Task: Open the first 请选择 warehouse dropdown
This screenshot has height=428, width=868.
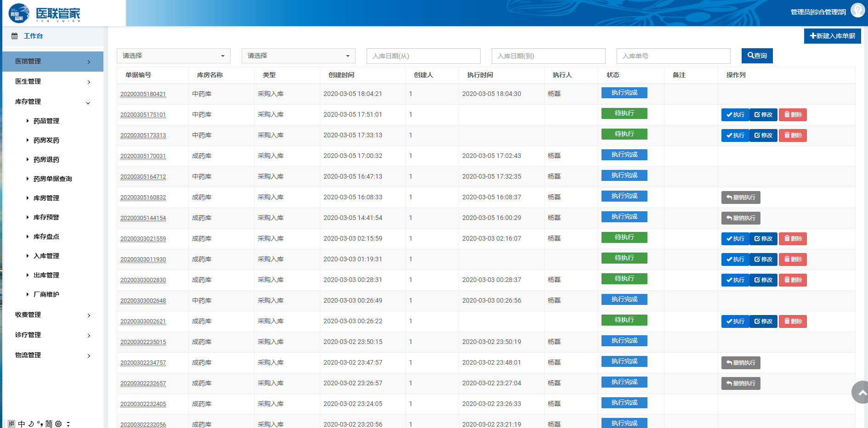Action: pos(174,56)
